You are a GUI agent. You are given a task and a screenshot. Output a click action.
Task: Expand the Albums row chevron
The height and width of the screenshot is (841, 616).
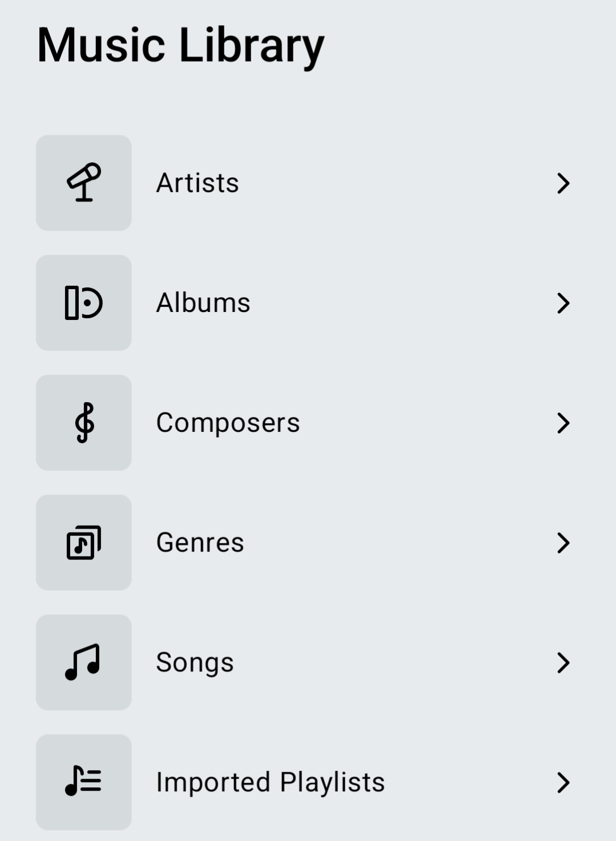point(563,303)
